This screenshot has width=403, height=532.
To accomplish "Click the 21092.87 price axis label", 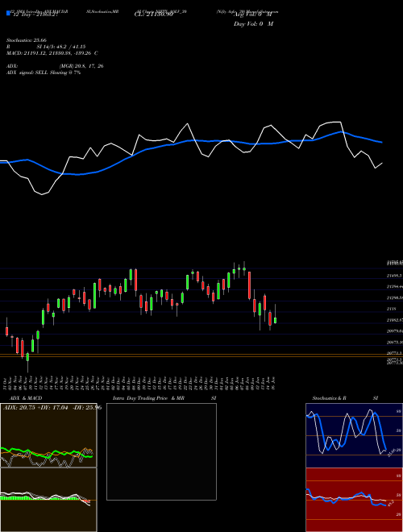I will [394, 320].
